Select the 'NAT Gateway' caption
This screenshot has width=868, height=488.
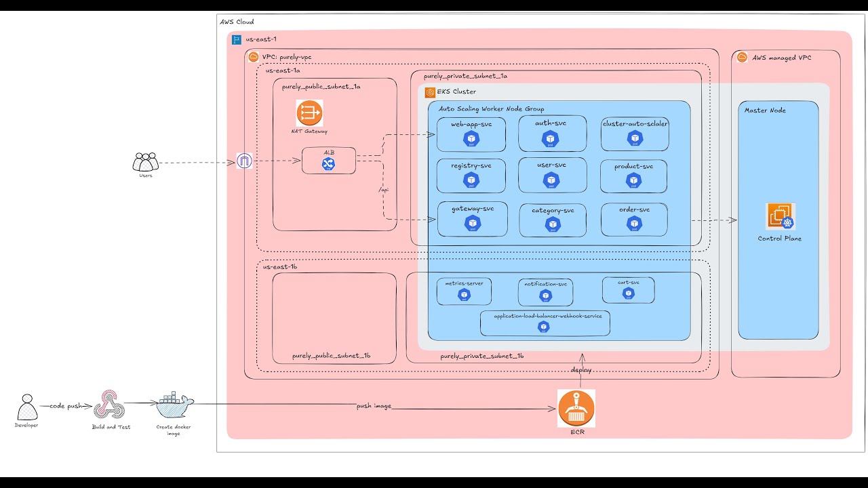click(309, 131)
